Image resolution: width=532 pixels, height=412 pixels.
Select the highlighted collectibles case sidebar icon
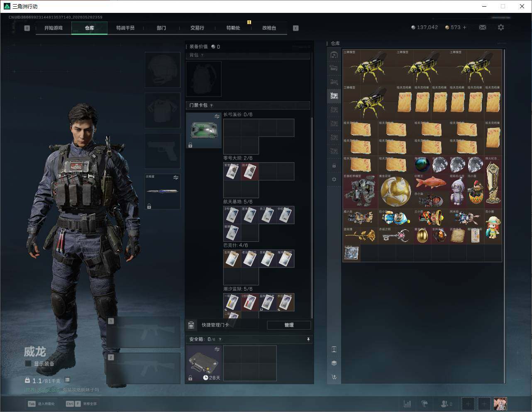click(334, 96)
